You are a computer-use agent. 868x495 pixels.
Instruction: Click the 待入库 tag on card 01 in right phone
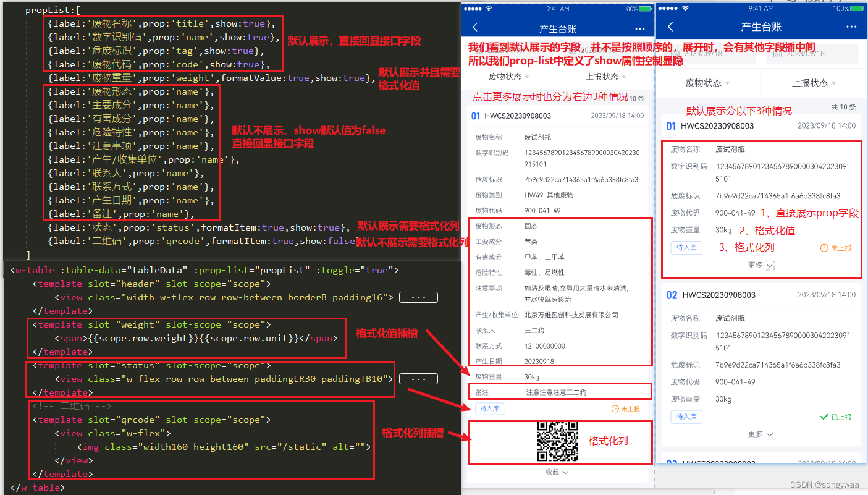point(686,247)
